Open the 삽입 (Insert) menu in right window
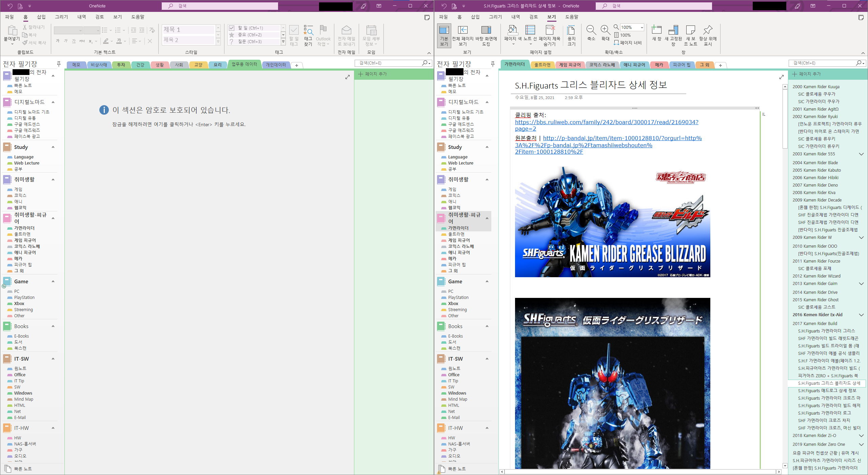The image size is (868, 475). pos(475,17)
